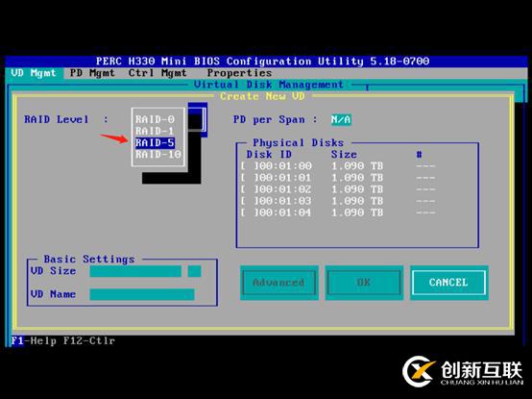The image size is (532, 399).
Task: Open the Advanced settings button
Action: (x=278, y=283)
